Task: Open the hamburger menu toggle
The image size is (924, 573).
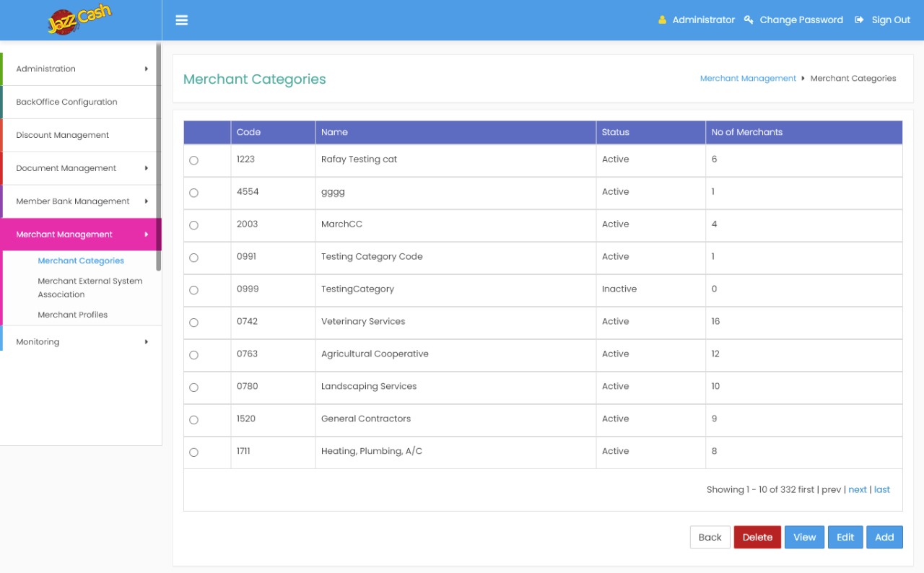Action: (x=182, y=20)
